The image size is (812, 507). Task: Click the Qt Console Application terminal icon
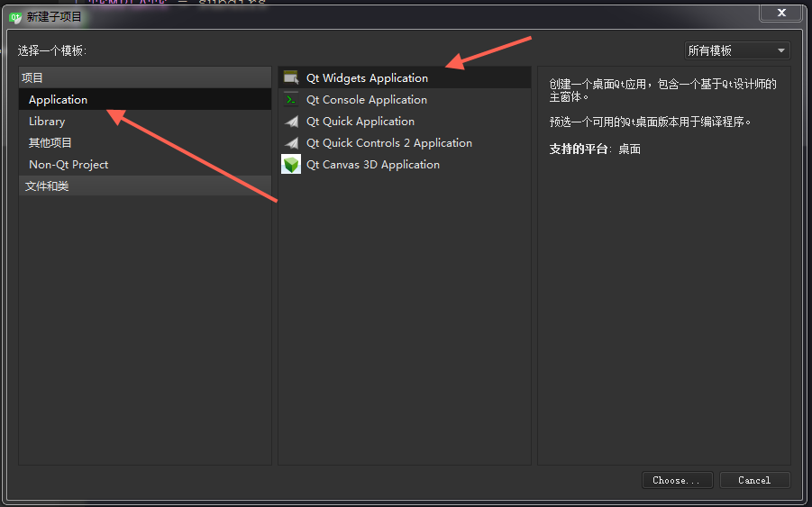pos(291,100)
